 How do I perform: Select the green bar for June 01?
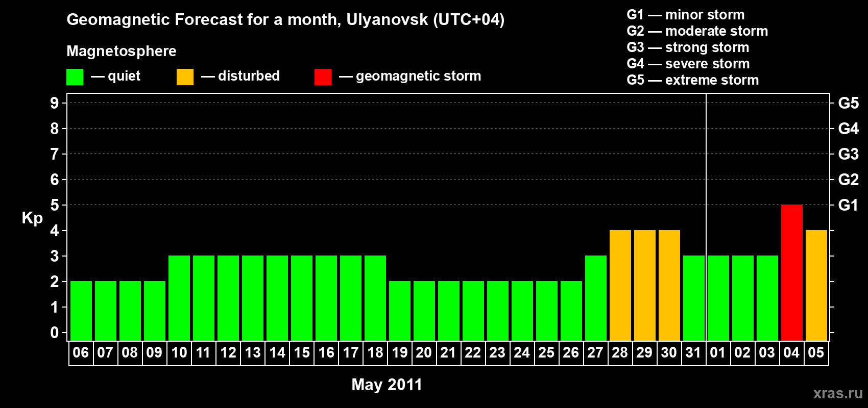718,298
